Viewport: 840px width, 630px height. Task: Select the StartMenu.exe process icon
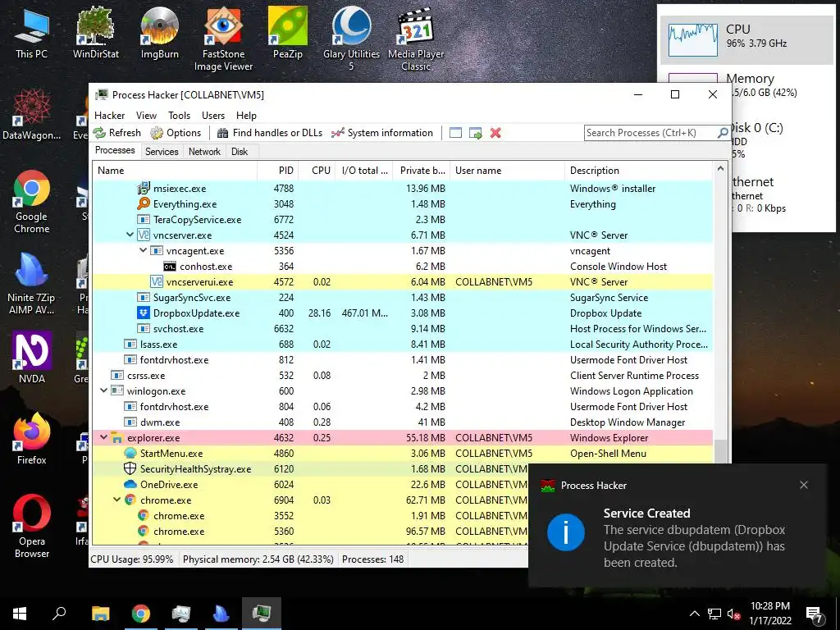pos(130,453)
